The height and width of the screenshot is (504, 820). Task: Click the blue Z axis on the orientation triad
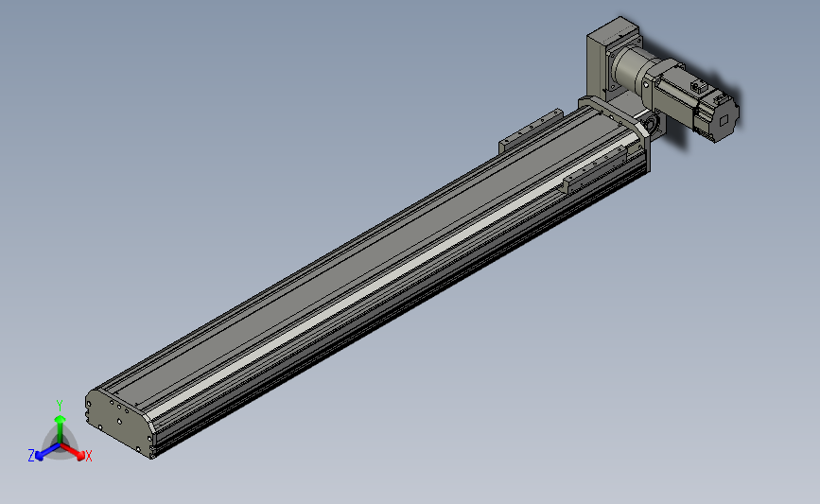(47, 452)
